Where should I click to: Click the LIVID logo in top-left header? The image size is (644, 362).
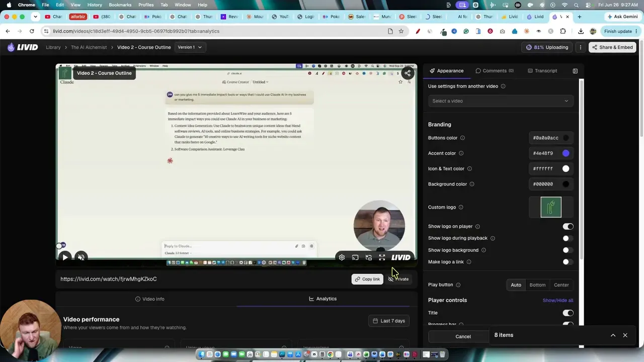[23, 47]
